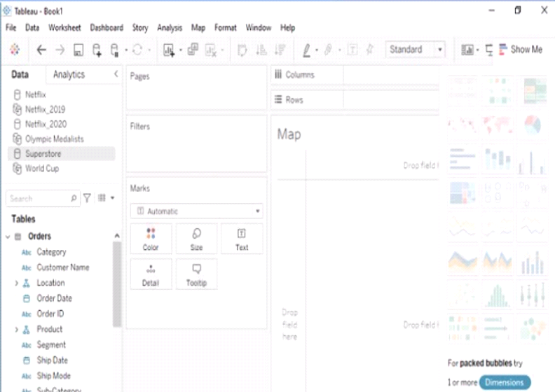
Task: Click the Detail button on Marks card
Action: [x=151, y=274]
